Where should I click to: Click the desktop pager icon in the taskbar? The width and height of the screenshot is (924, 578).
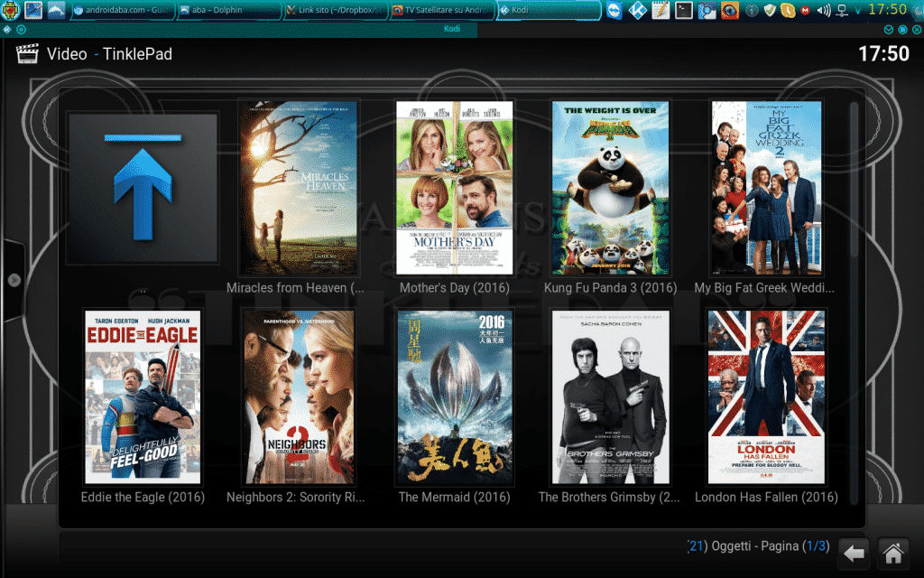tap(33, 10)
